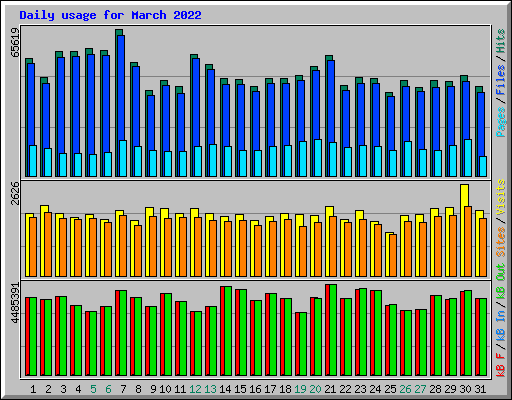Click the green weekend day label 13
This screenshot has height=400, width=512.
(210, 389)
